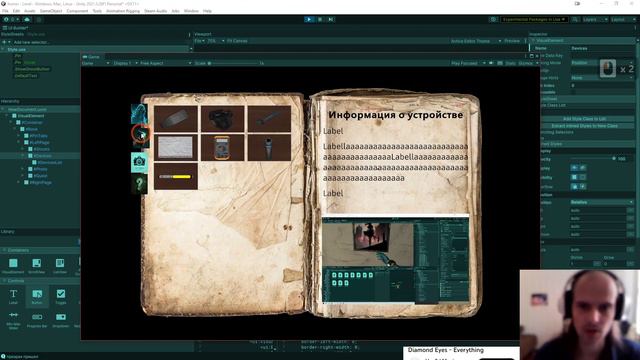The height and width of the screenshot is (360, 640).
Task: Open the Free Aspect dropdown
Action: tap(165, 63)
